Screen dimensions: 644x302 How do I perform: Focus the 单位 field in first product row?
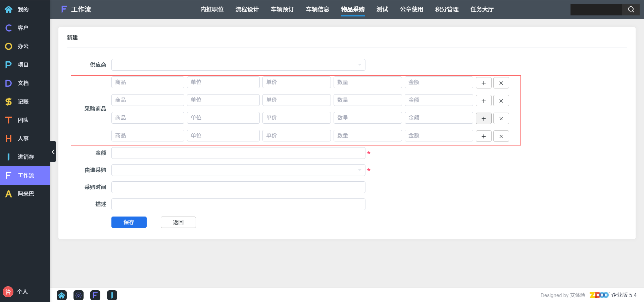(x=223, y=82)
